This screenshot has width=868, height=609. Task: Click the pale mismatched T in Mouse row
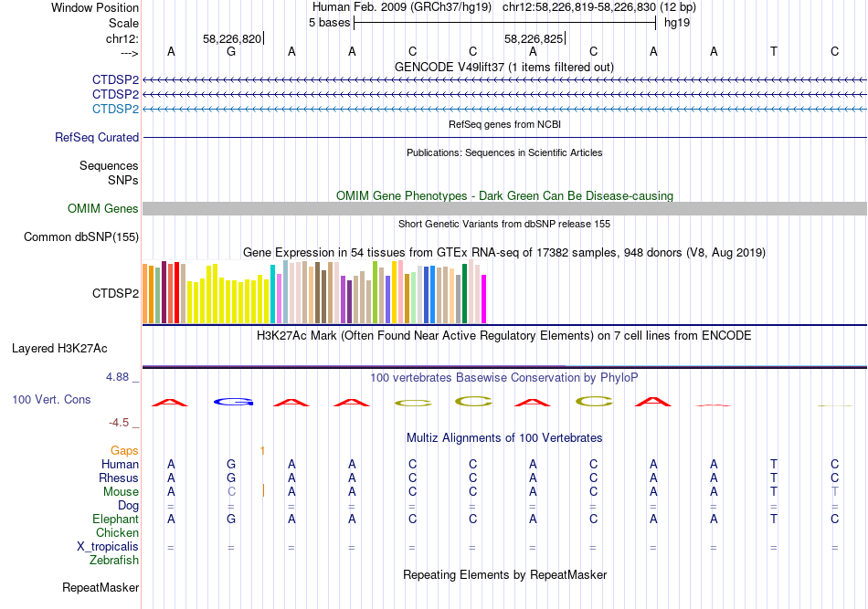coord(835,492)
